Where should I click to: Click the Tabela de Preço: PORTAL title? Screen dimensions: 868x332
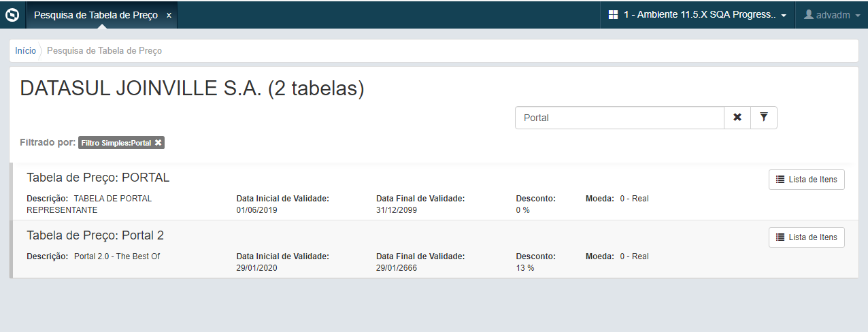coord(98,178)
